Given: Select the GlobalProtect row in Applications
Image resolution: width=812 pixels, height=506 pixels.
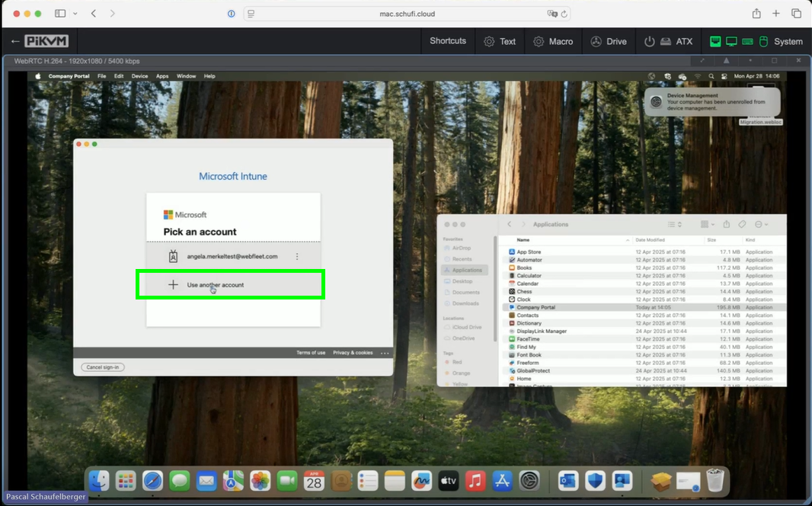Looking at the screenshot, I should pos(644,371).
